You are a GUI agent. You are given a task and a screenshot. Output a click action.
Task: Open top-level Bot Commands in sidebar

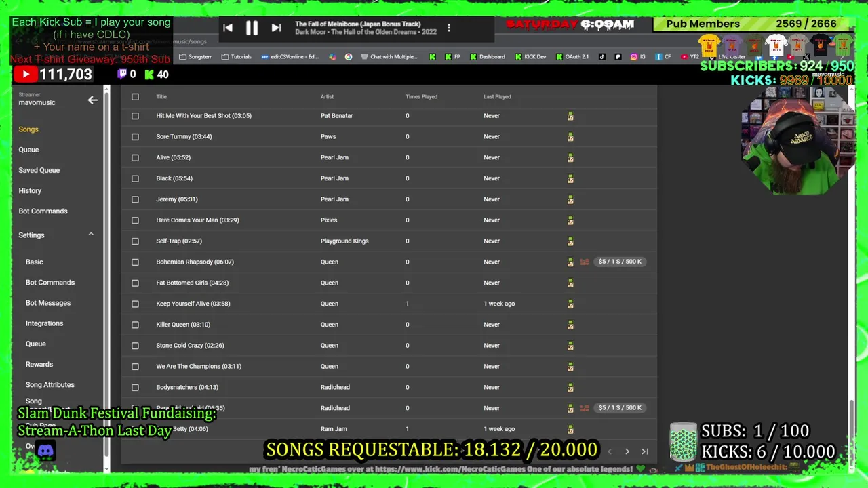coord(43,211)
